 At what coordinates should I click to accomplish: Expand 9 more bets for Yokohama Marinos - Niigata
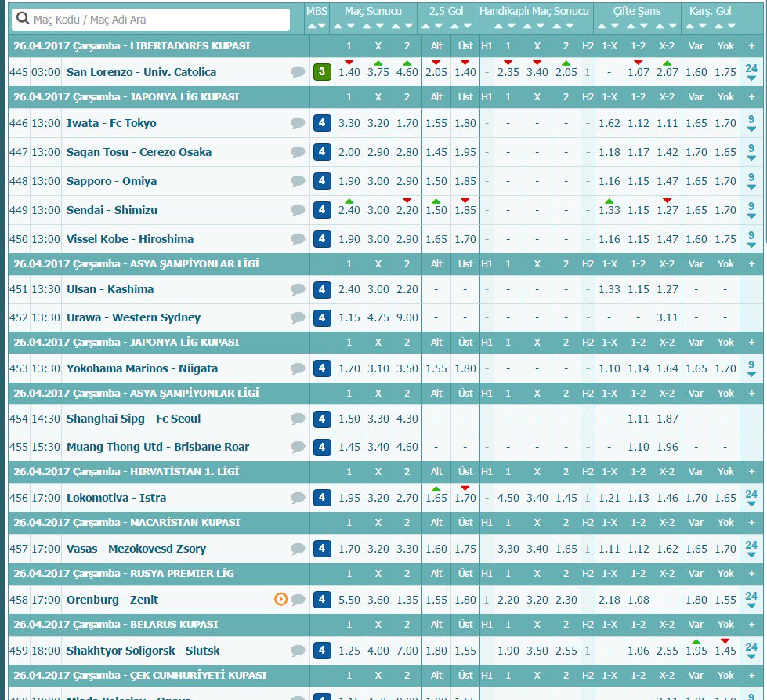pos(751,368)
